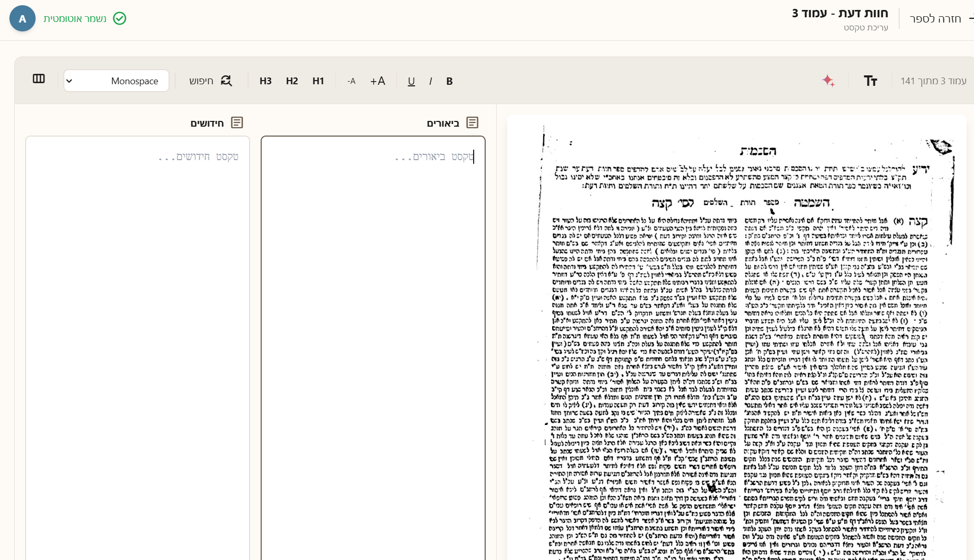Apply H2 heading format
This screenshot has width=974, height=560.
(x=292, y=81)
